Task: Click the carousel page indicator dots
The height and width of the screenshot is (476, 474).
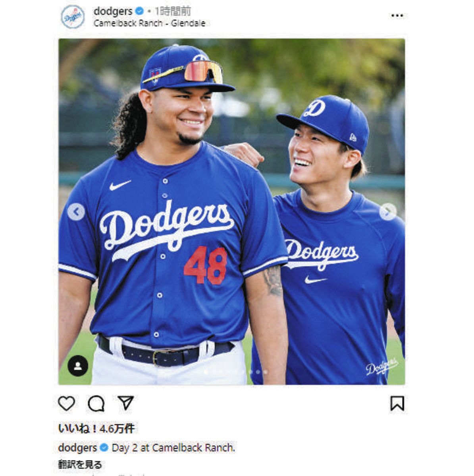Action: pos(235,372)
